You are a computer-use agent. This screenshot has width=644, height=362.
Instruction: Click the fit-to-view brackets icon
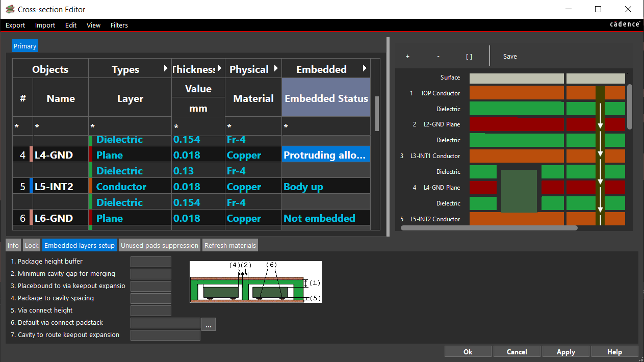(469, 57)
